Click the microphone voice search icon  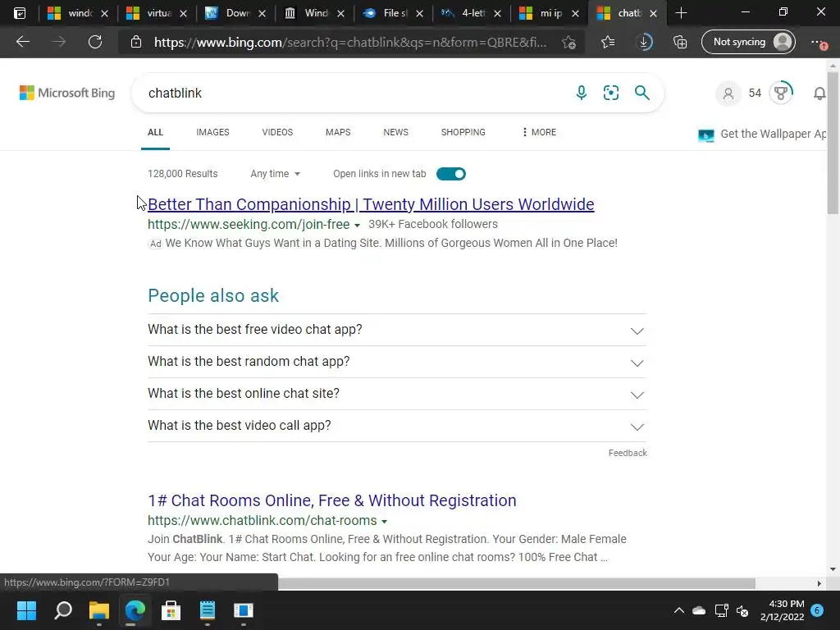(582, 93)
